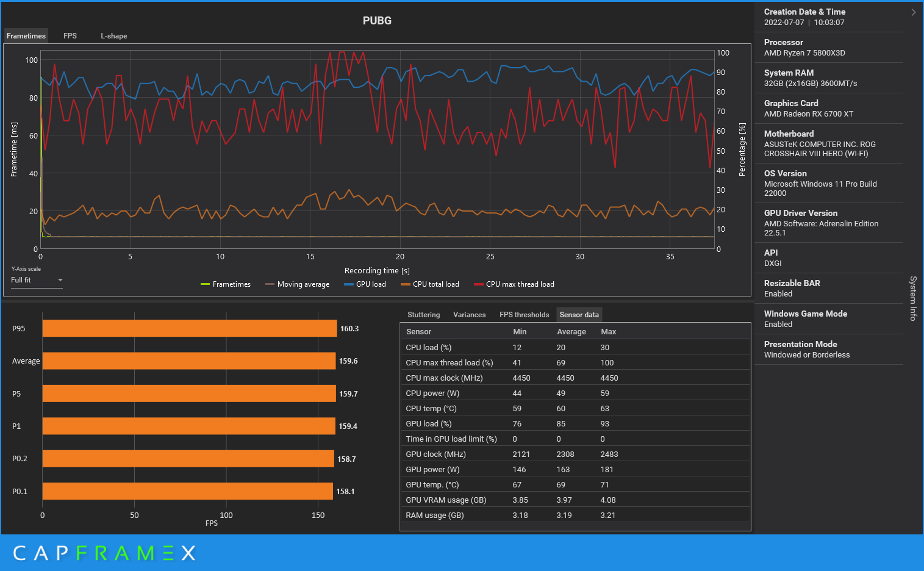Select the GPU VRAM usage (GB) row
Viewport: 924px width, 571px height.
575,500
